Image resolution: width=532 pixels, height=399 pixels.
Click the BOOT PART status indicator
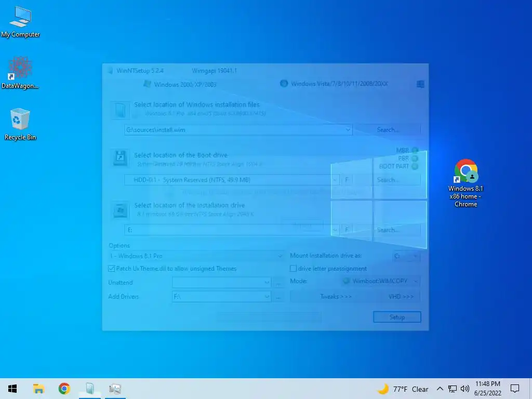click(415, 167)
